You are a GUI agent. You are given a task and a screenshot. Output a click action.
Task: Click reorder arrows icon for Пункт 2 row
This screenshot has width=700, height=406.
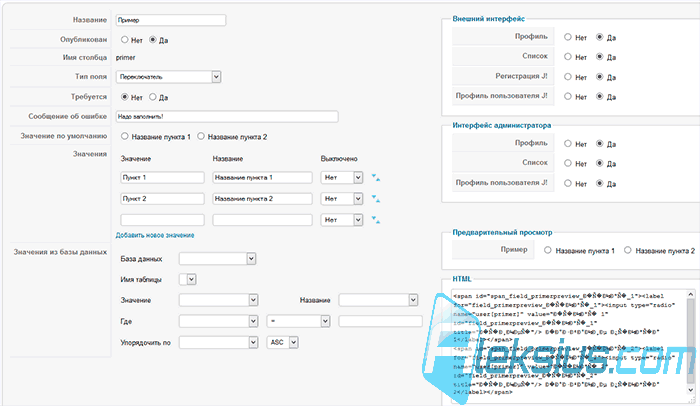(x=375, y=198)
